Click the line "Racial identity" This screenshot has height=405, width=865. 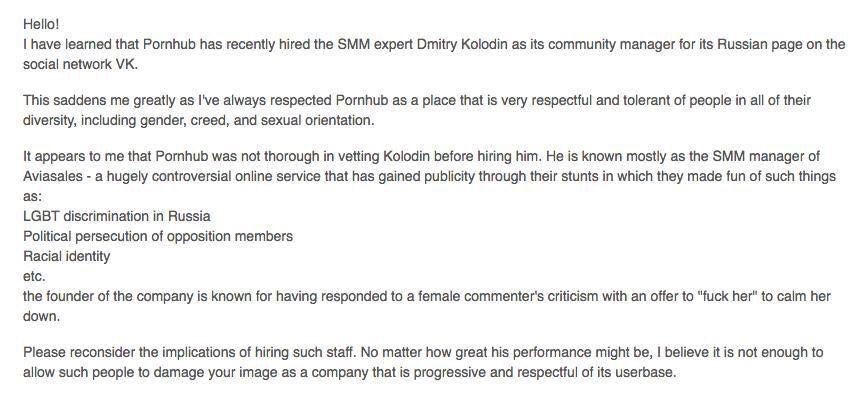pyautogui.click(x=66, y=255)
